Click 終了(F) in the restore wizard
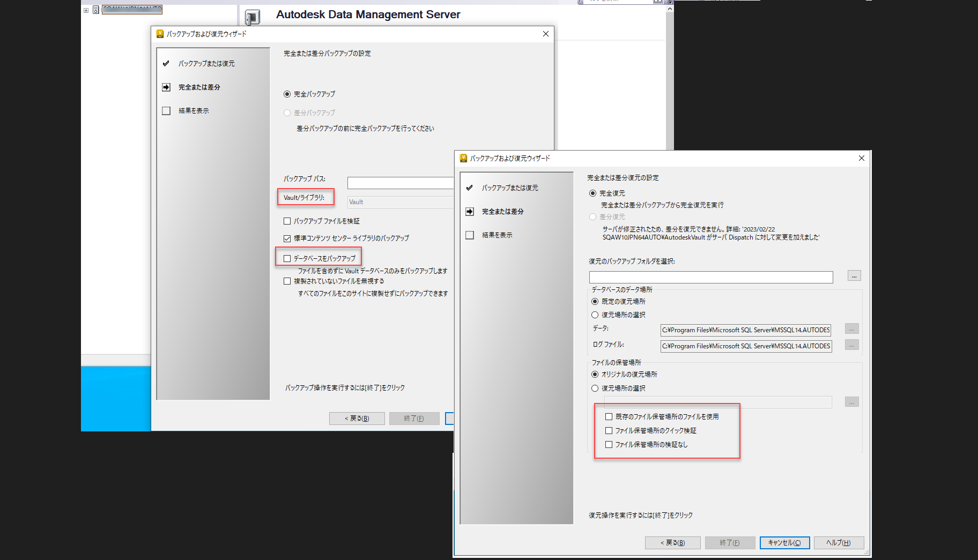Image resolution: width=978 pixels, height=560 pixels. click(x=730, y=543)
